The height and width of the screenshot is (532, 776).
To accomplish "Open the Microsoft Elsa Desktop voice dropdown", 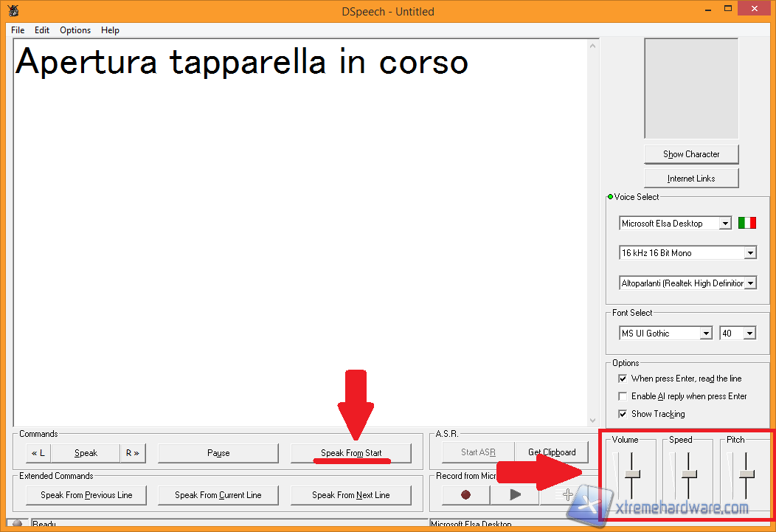I will 725,224.
